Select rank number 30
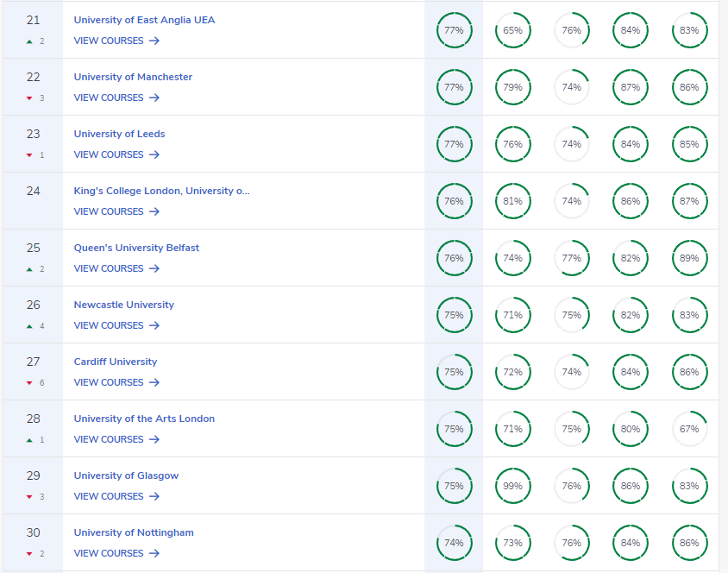The height and width of the screenshot is (573, 728). click(33, 532)
